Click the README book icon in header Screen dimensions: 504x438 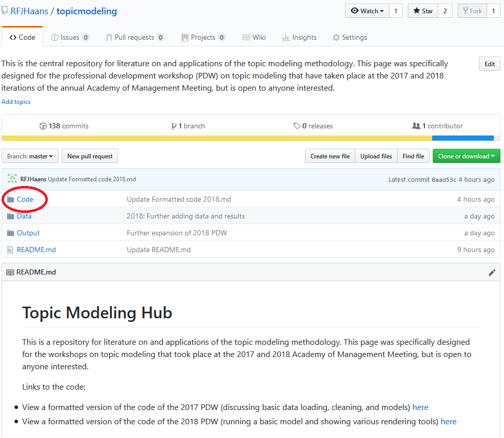click(10, 272)
